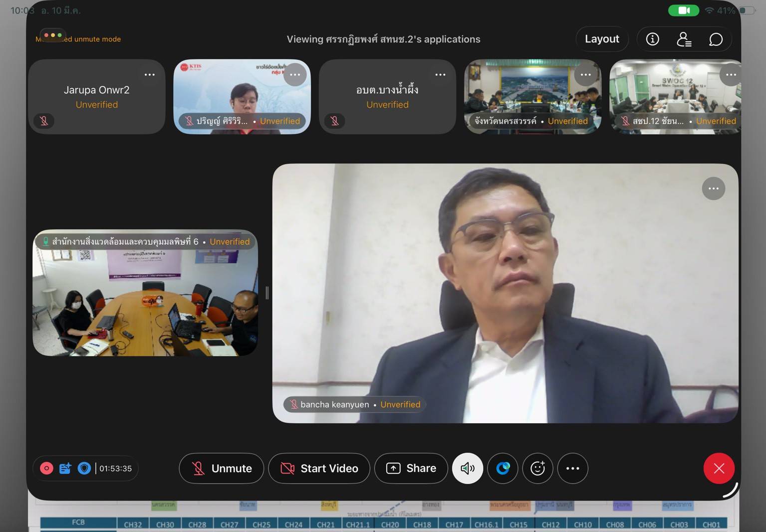Click the green camera-in-use status indicator
766x532 pixels.
[683, 10]
